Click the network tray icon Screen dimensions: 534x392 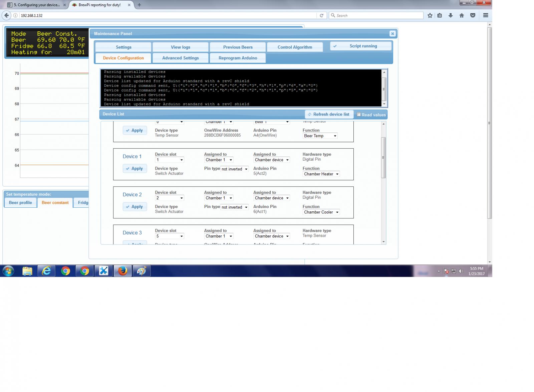click(x=454, y=271)
